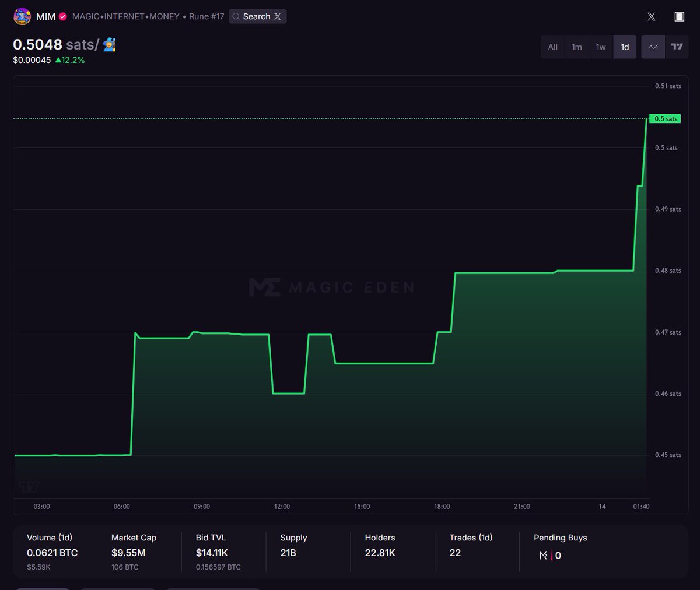Click the $5.59K volume in USD
This screenshot has height=590, width=700.
pyautogui.click(x=38, y=567)
